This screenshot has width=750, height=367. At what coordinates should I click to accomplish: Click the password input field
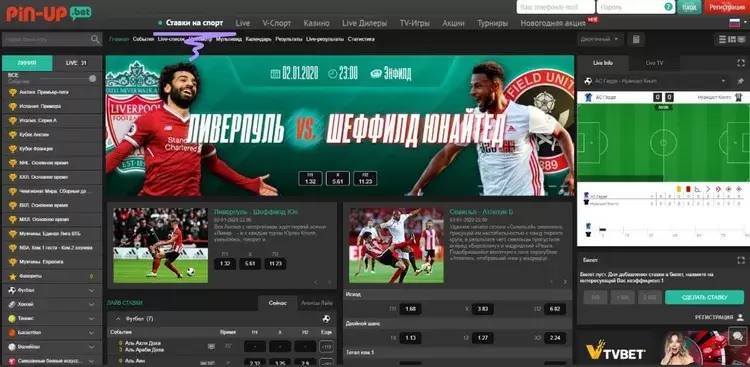click(636, 7)
